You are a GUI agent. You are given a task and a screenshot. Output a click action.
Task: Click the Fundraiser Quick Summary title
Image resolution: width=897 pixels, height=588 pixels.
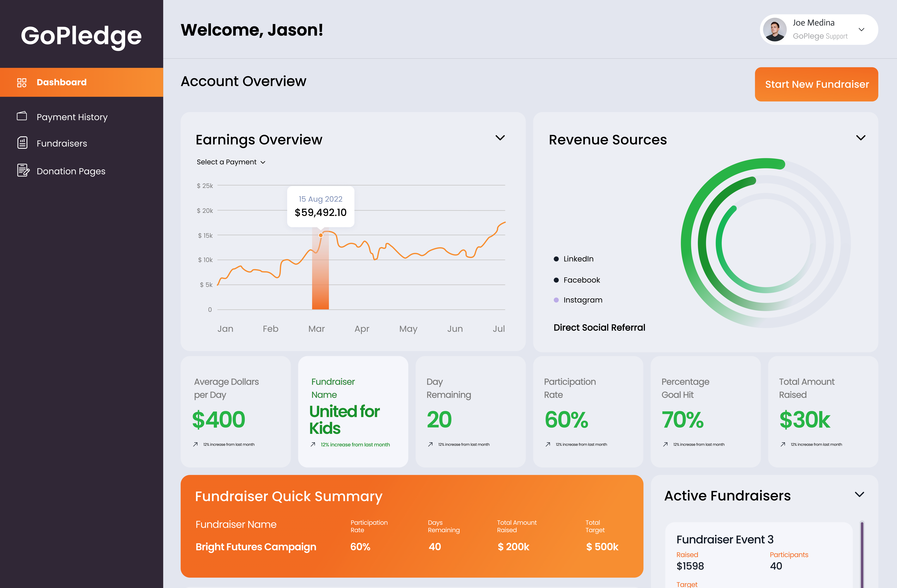(x=289, y=496)
